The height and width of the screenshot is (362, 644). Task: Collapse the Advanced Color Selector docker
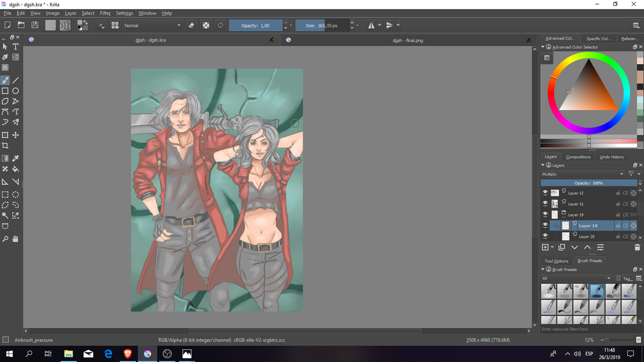543,47
